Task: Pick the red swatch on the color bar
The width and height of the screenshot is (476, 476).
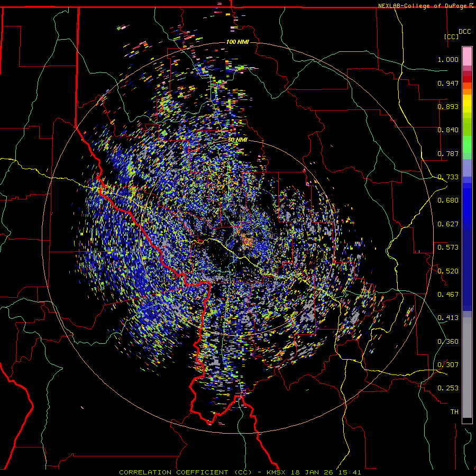Action: (467, 79)
